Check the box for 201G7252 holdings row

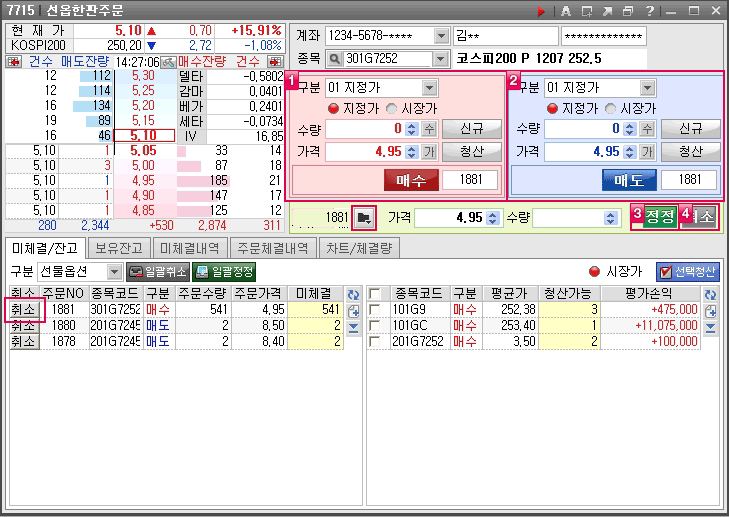pyautogui.click(x=374, y=342)
